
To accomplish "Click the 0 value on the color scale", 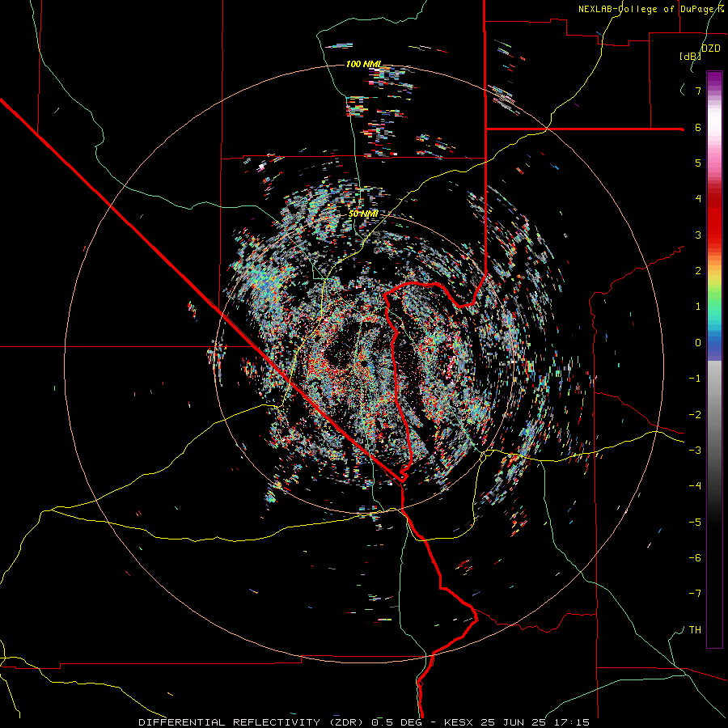I will coord(698,343).
